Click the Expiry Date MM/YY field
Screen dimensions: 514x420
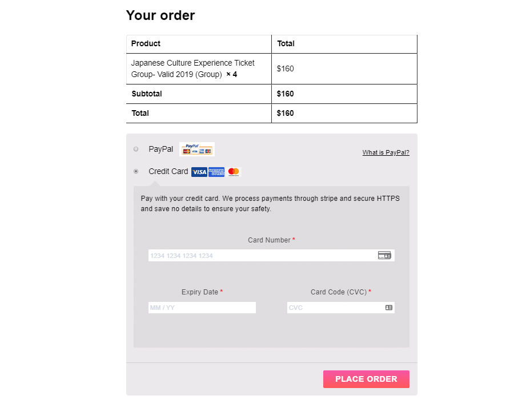click(202, 308)
